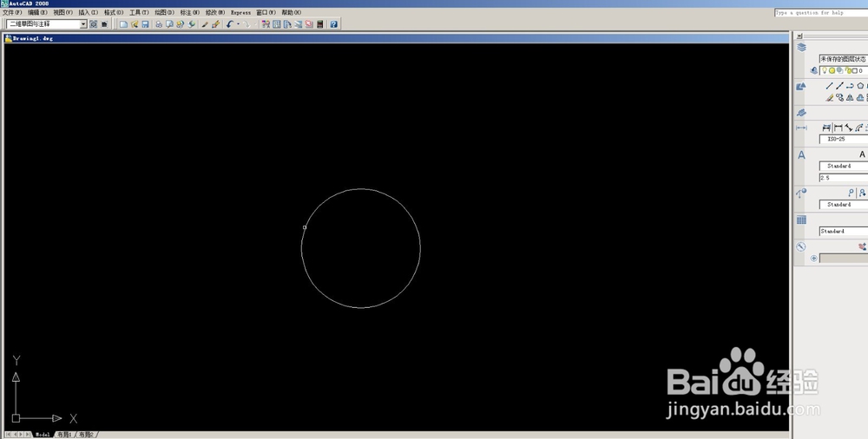The width and height of the screenshot is (868, 439).
Task: Select the Erase tool in dashboard
Action: click(x=829, y=97)
